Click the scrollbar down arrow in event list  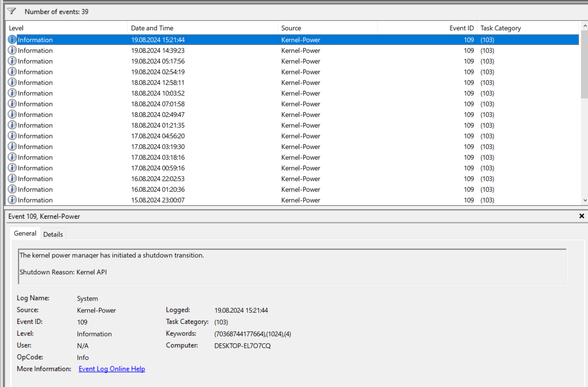(x=584, y=200)
